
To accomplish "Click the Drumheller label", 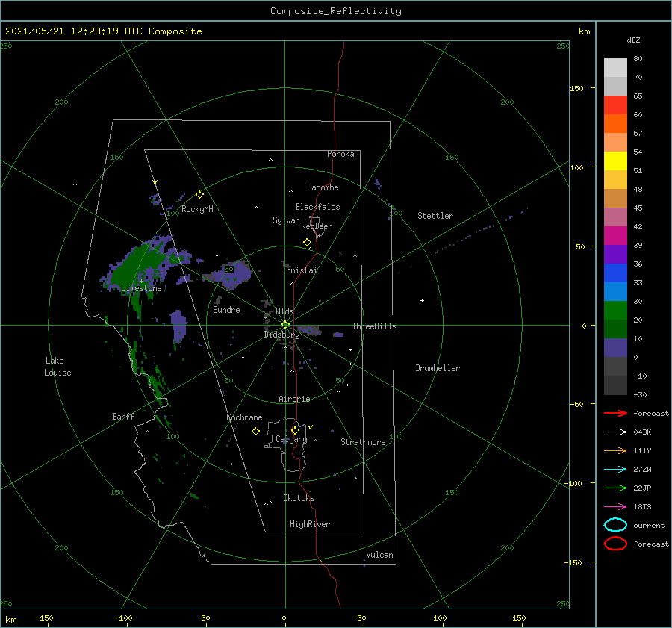I will tap(438, 368).
